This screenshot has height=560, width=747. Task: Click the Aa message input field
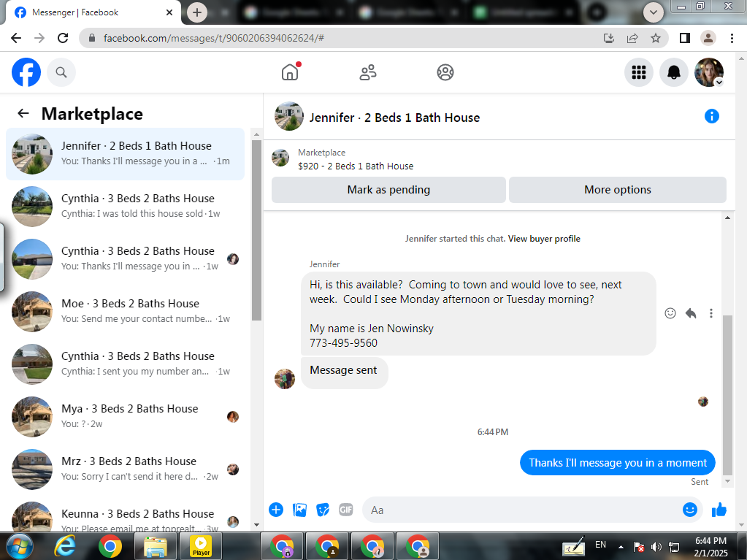tap(521, 510)
